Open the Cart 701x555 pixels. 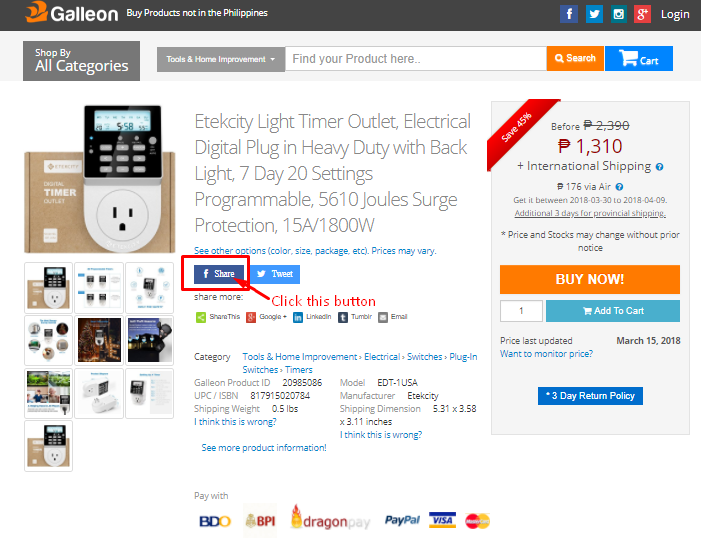pos(638,59)
